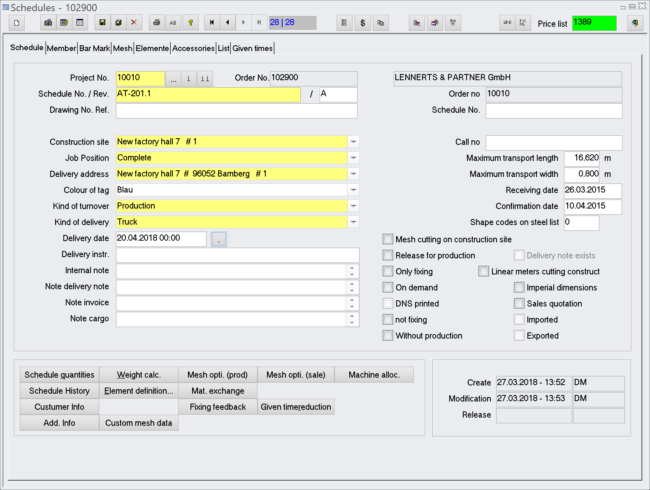Open the Kind of delivery dropdown
Viewport: 650px width, 490px height.
[x=354, y=222]
